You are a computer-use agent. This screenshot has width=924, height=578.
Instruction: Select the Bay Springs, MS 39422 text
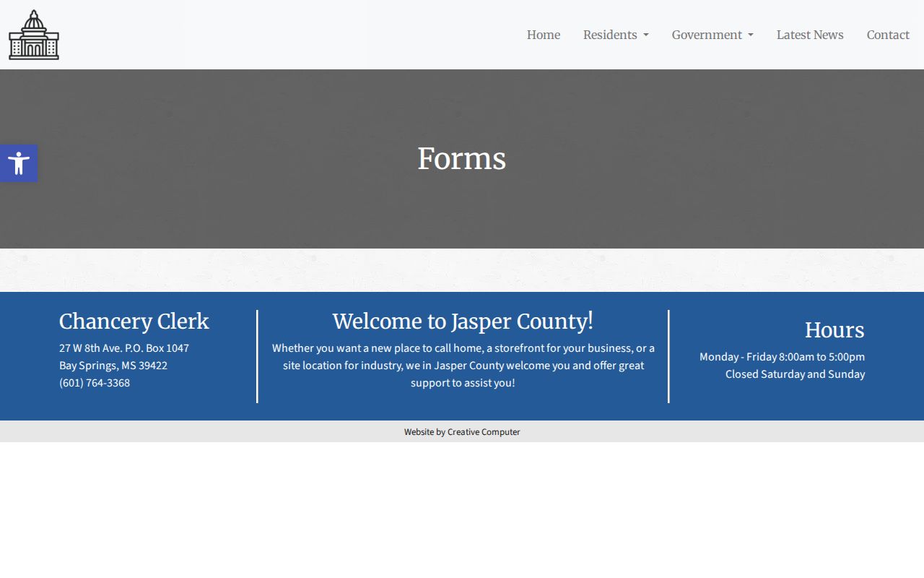(113, 366)
